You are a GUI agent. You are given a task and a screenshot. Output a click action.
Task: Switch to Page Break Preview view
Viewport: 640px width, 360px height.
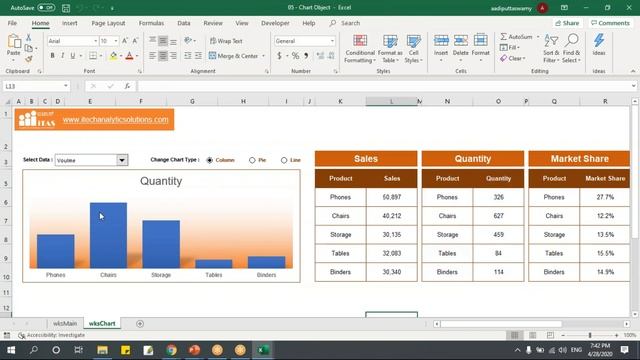point(550,335)
